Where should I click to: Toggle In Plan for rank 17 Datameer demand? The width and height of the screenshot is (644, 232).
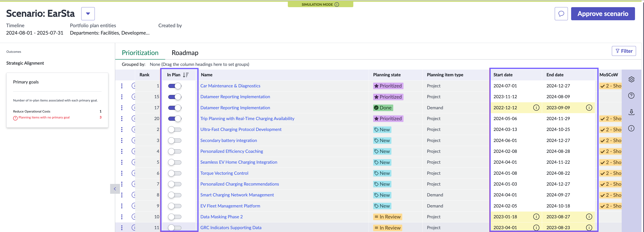174,108
